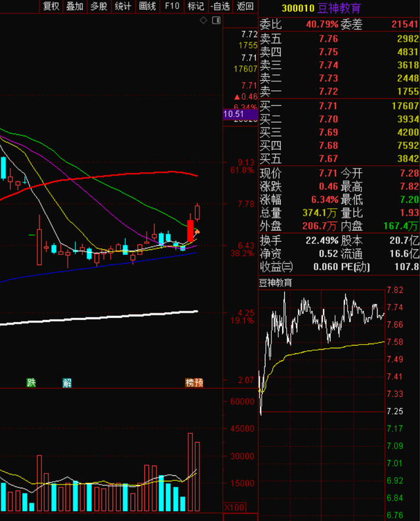Click the orange 榜 marker tag
The width and height of the screenshot is (420, 521).
click(x=190, y=383)
